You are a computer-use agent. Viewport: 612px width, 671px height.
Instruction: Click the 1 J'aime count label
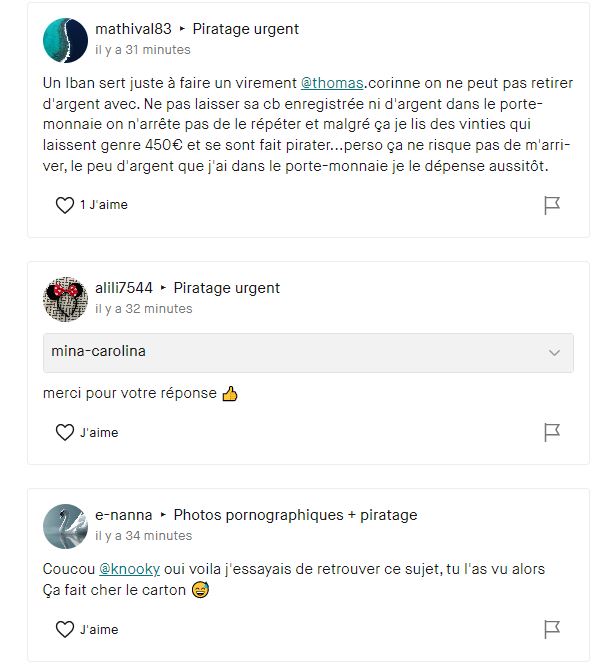(x=104, y=205)
